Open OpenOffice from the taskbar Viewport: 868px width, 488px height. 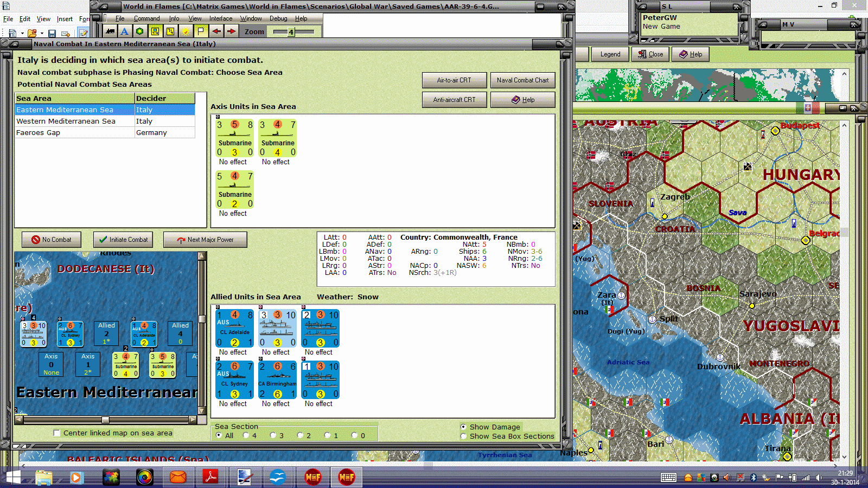tap(278, 477)
